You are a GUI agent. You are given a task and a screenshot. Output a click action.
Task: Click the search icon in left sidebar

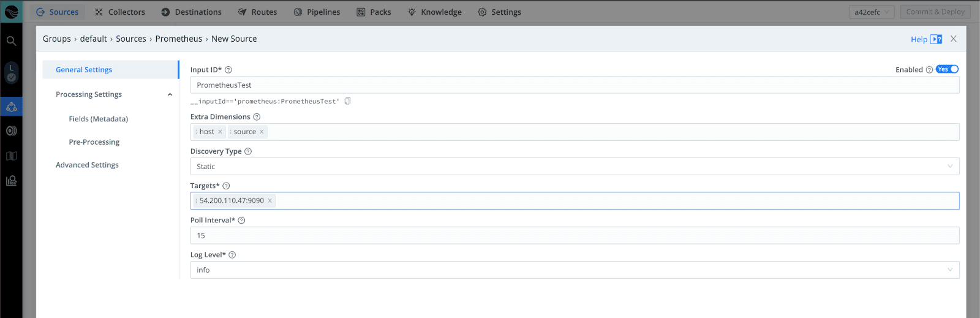point(11,41)
